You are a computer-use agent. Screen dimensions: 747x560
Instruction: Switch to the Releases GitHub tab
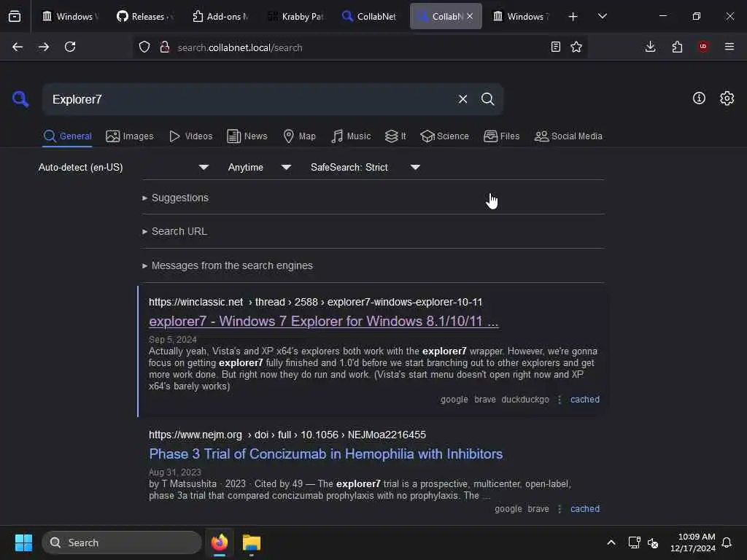click(x=145, y=17)
